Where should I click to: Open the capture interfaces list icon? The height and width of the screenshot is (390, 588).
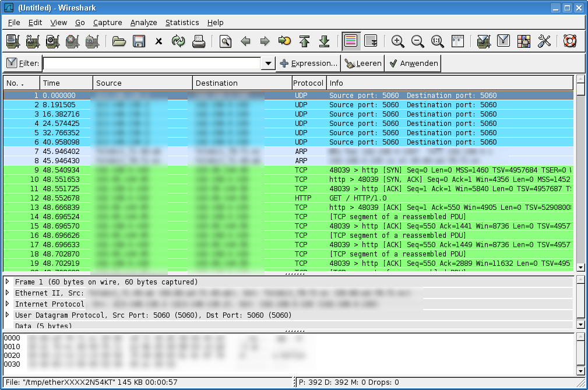point(13,41)
